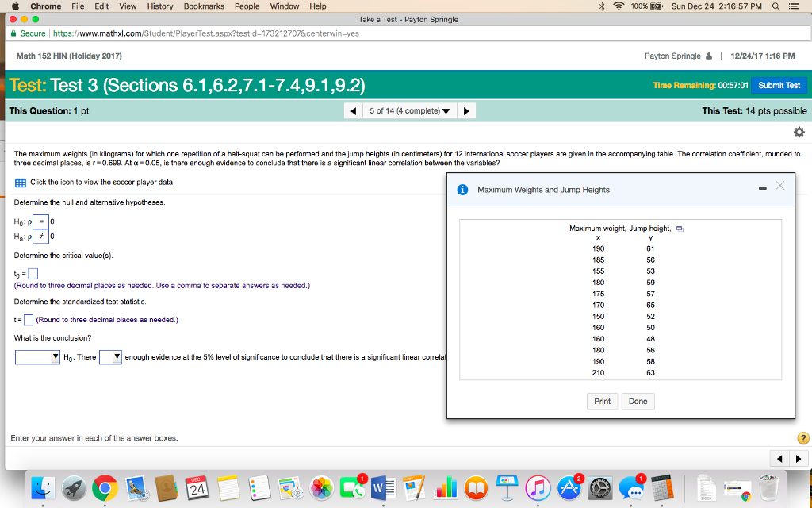Open App Store from the dock

click(569, 488)
